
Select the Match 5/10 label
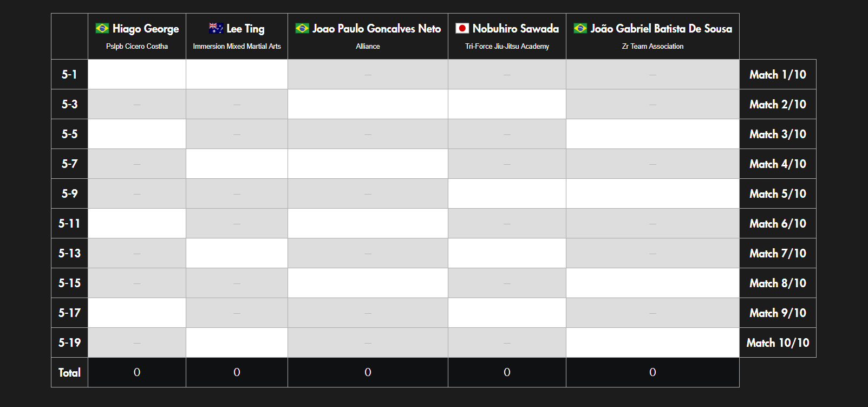coord(778,193)
